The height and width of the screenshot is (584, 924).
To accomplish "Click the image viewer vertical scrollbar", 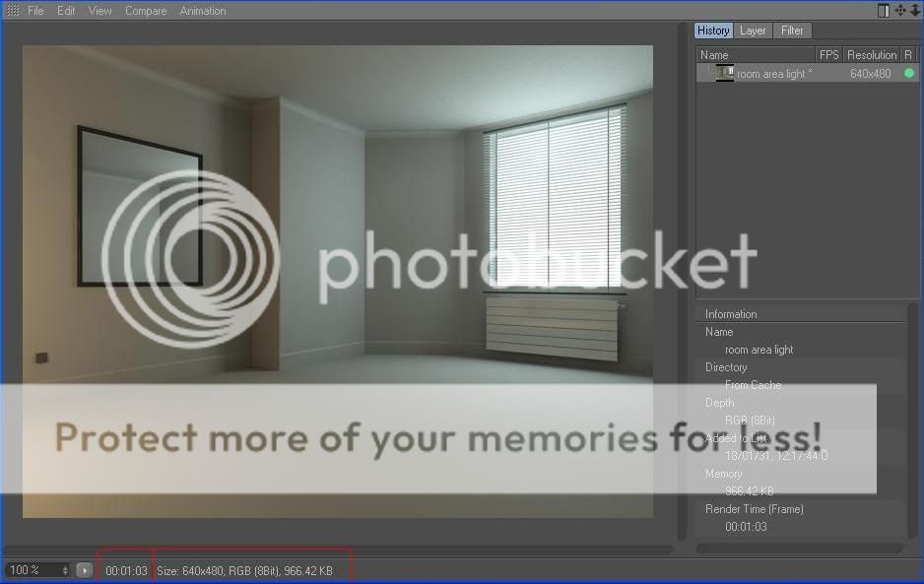I will coord(682,282).
